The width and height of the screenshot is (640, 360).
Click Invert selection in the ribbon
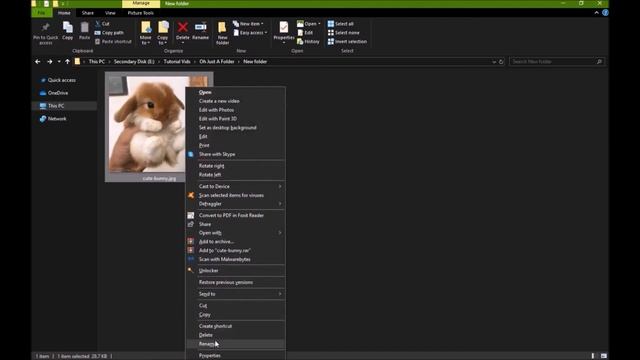click(347, 42)
